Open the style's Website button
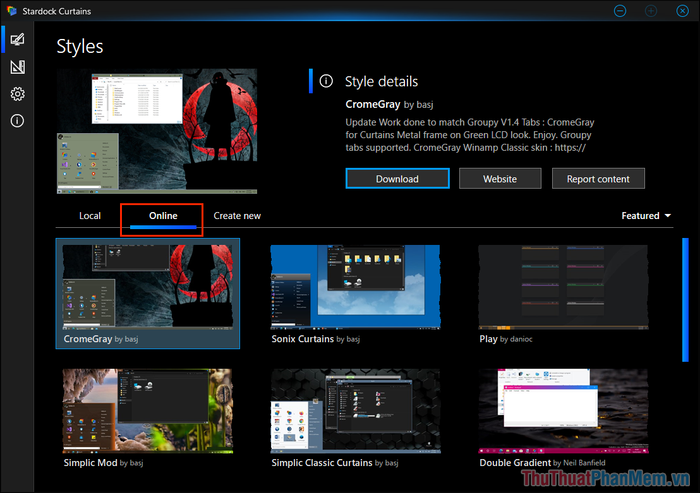700x493 pixels. (x=500, y=179)
